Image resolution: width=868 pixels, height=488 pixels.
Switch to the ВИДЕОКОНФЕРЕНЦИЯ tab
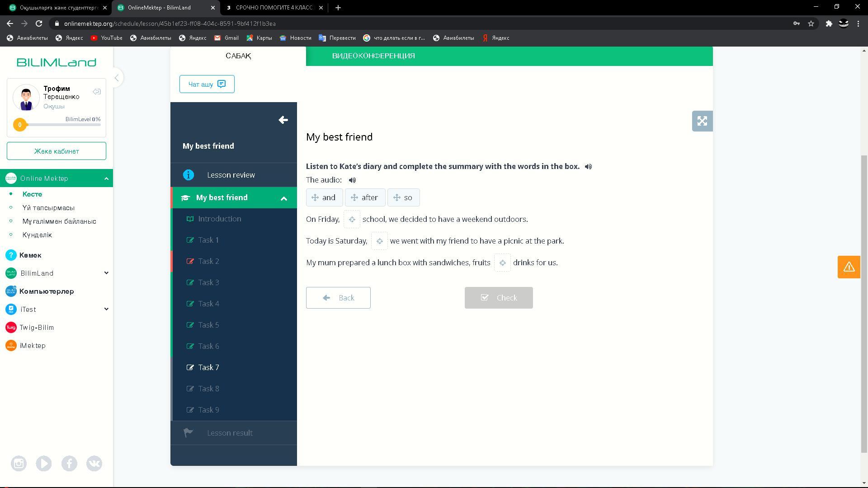point(373,56)
